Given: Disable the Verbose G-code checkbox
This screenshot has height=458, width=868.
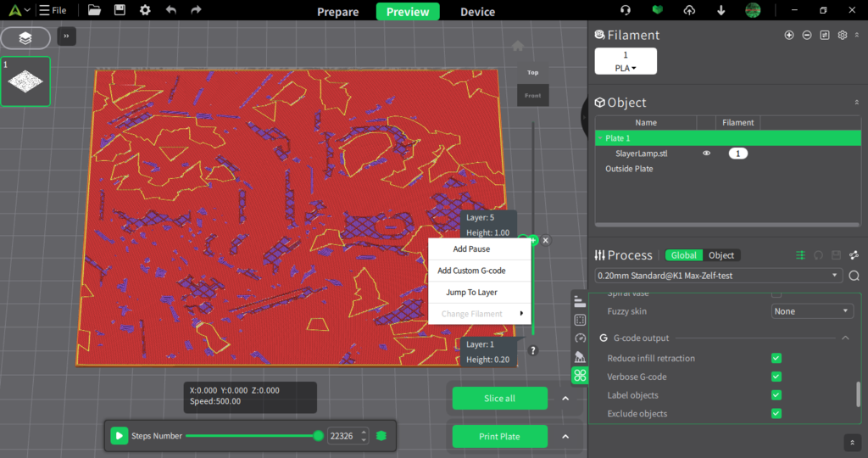Looking at the screenshot, I should (776, 377).
